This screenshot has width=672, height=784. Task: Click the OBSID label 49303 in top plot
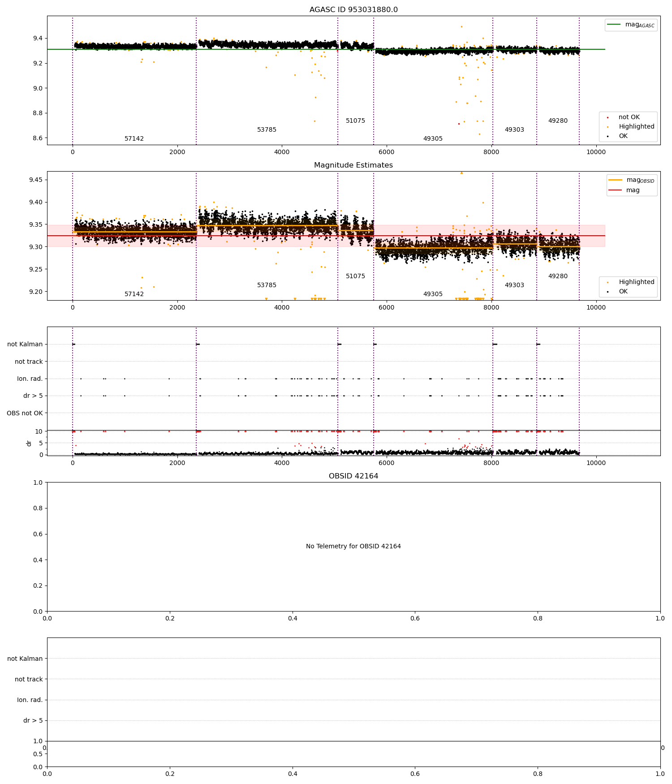tap(515, 130)
